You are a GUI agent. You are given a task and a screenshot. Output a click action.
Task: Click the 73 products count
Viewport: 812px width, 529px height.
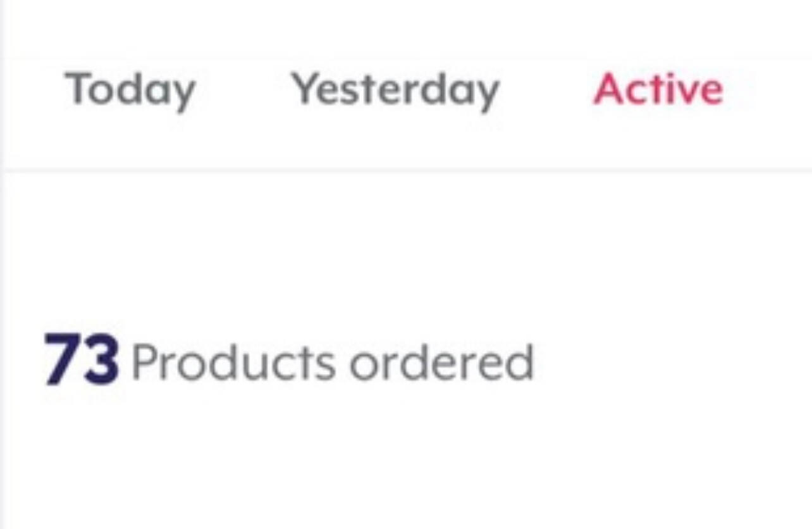click(x=82, y=360)
